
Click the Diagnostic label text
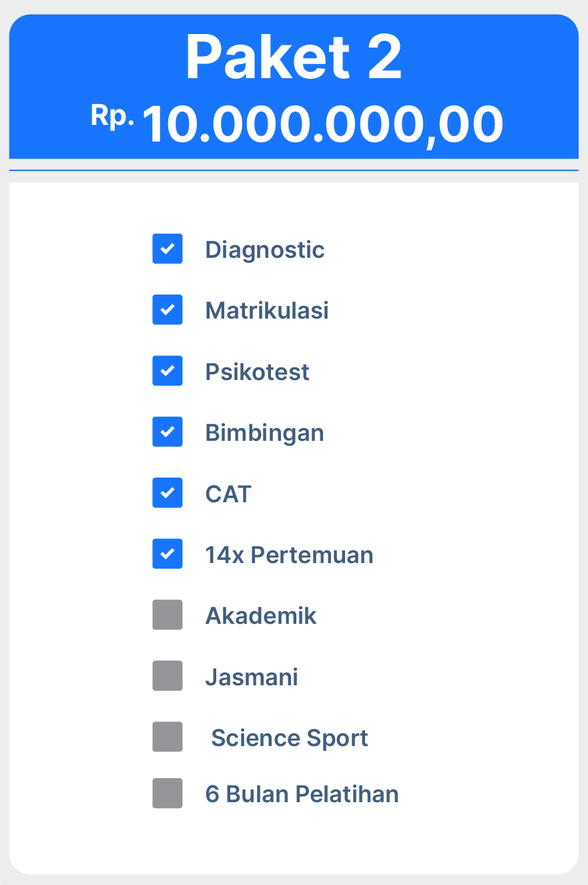tap(265, 250)
